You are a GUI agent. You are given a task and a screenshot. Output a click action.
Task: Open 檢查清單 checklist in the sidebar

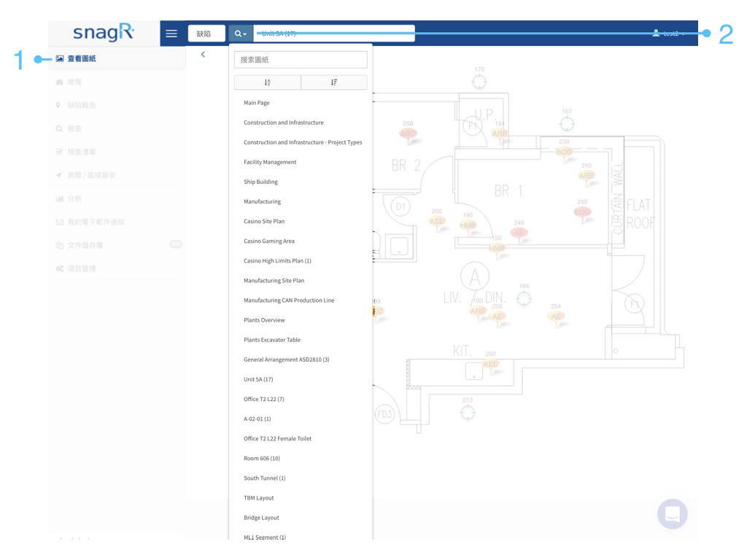pyautogui.click(x=117, y=152)
